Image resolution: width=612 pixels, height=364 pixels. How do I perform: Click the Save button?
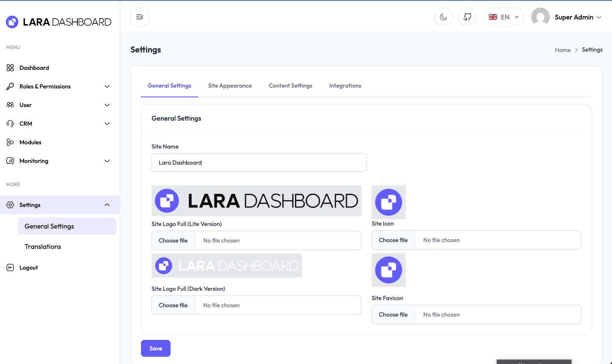pos(156,348)
